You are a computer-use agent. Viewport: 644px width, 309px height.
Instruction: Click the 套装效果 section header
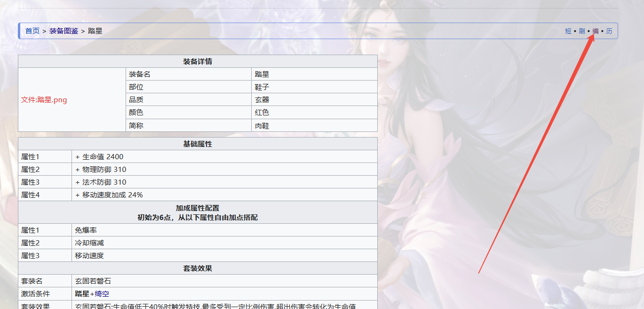pyautogui.click(x=198, y=268)
